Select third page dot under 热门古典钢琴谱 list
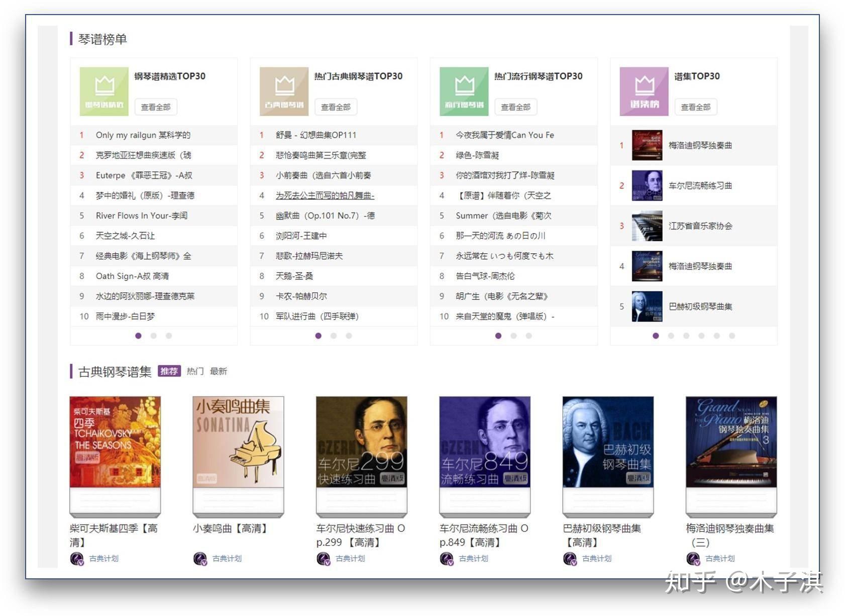Viewport: 845px width, 616px height. [x=349, y=336]
